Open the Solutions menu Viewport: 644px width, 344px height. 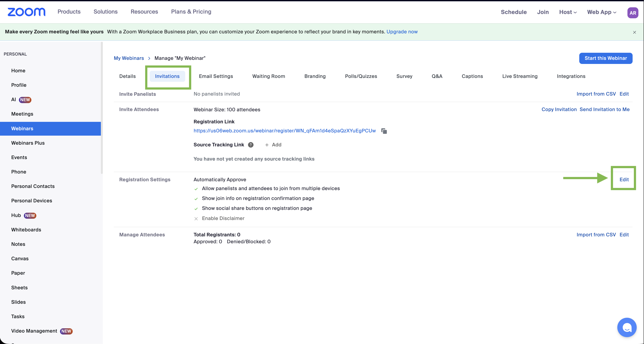tap(105, 11)
